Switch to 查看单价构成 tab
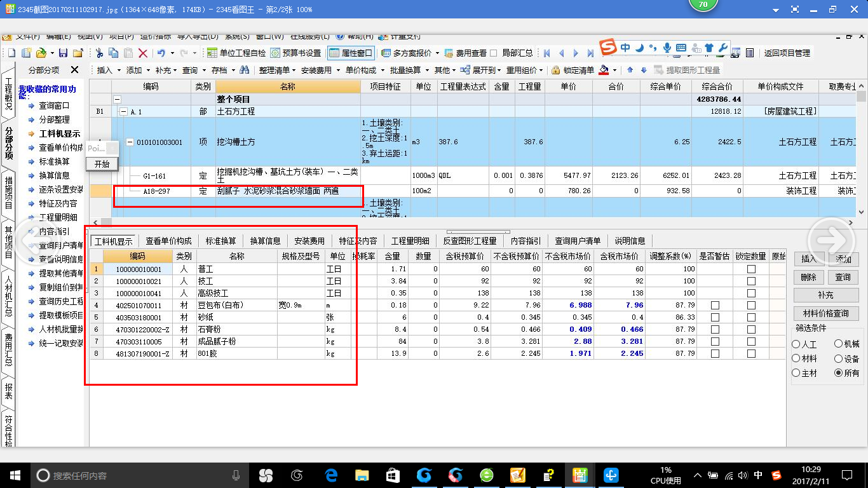868x488 pixels. click(x=168, y=241)
